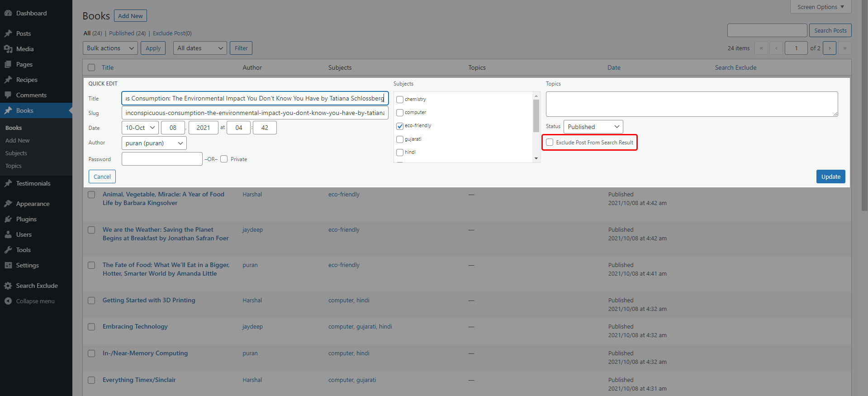Click the Testimonials pushpin icon
The image size is (868, 396).
(x=8, y=183)
